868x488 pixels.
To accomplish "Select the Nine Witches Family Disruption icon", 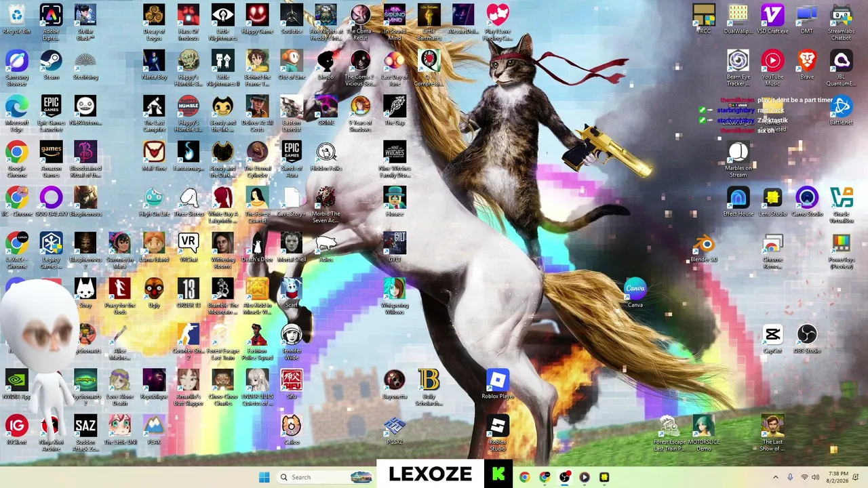I will (x=394, y=159).
